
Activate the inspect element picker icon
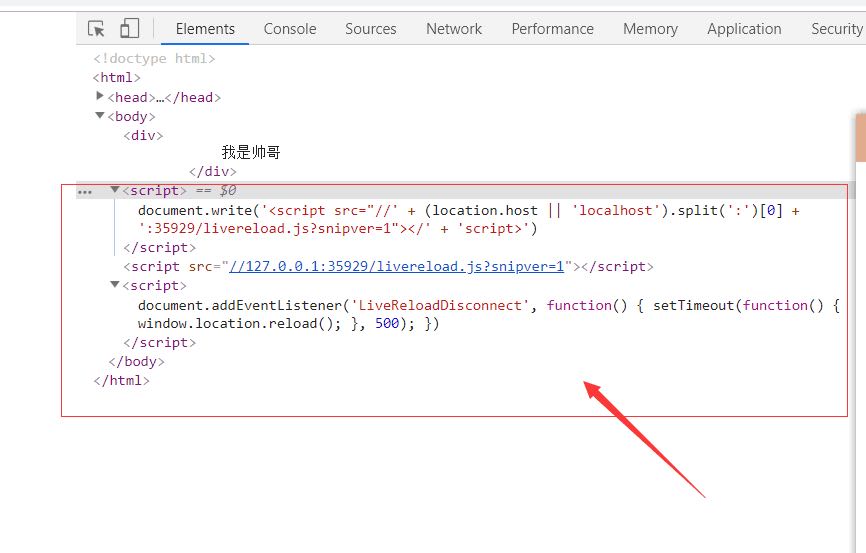point(96,29)
